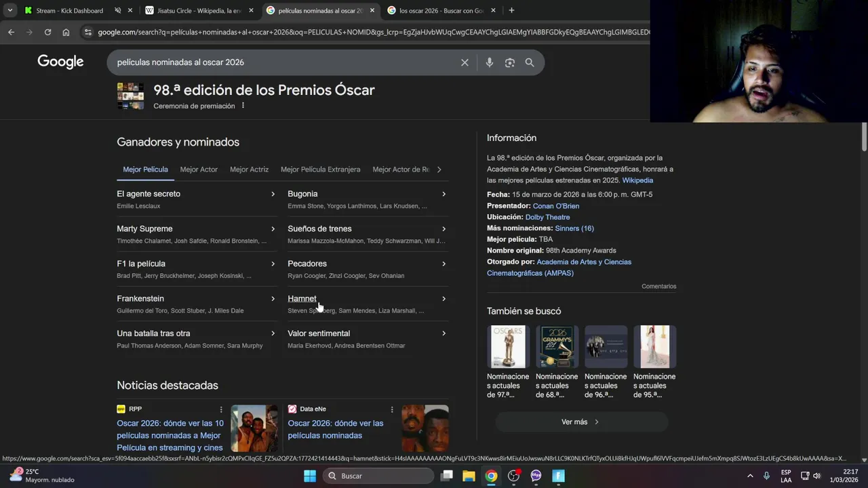Open volume control in system tray
This screenshot has width=868, height=488.
816,476
